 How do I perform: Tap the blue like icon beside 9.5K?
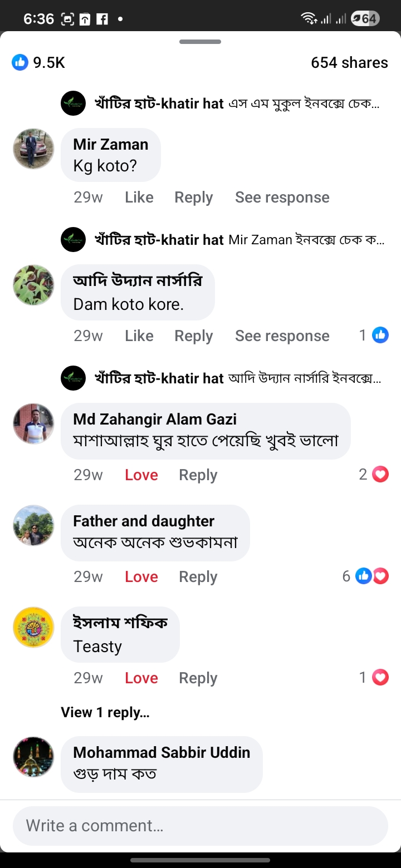click(20, 62)
